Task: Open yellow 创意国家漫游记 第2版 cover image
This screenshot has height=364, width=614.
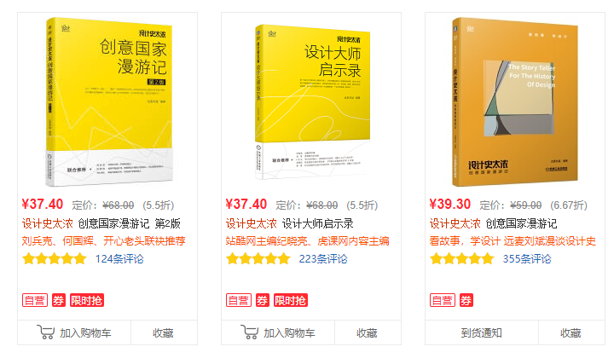Action: point(109,101)
